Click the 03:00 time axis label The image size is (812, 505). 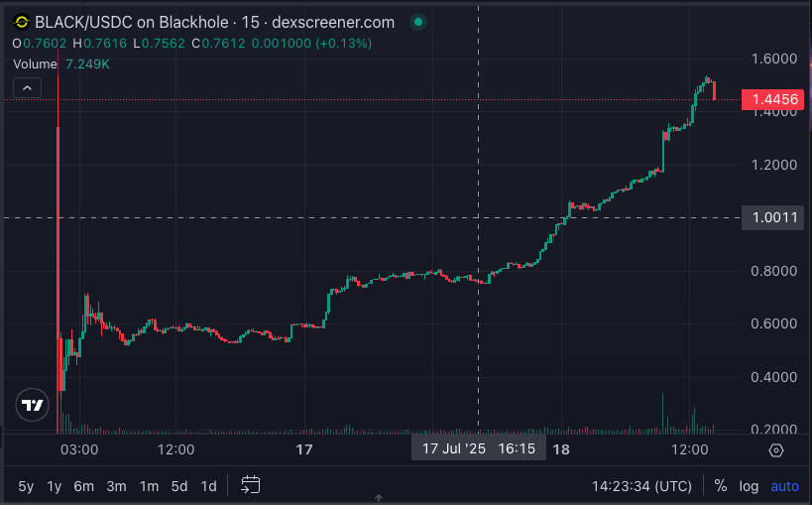coord(79,449)
